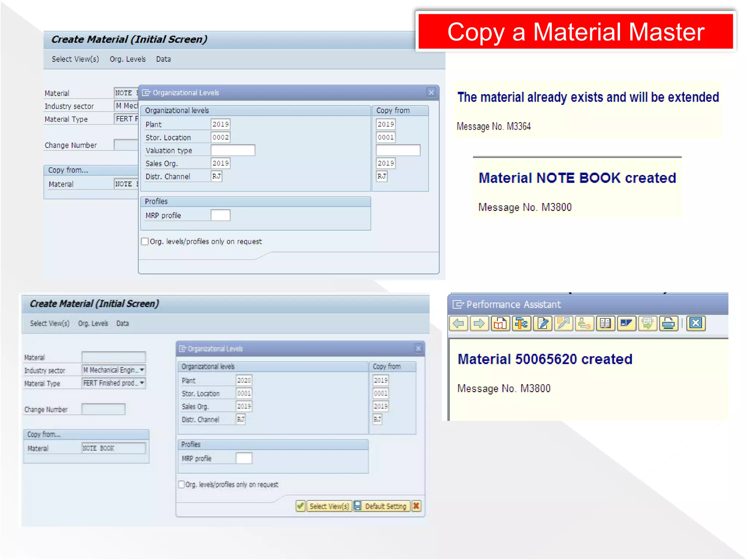Click the Select View(s) button
The width and height of the screenshot is (747, 560).
tap(329, 506)
